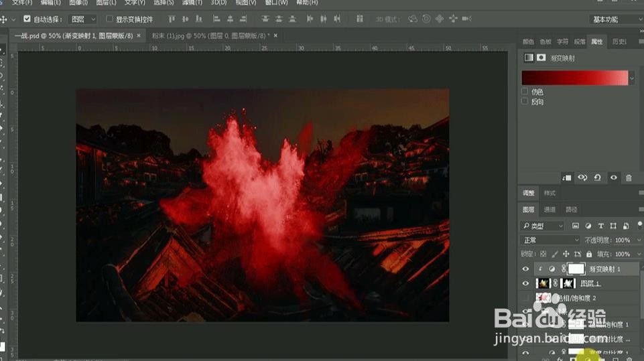Viewport: 644px width, 361px height.
Task: Open tool preset picker arrow beside Move tool
Action: click(13, 19)
